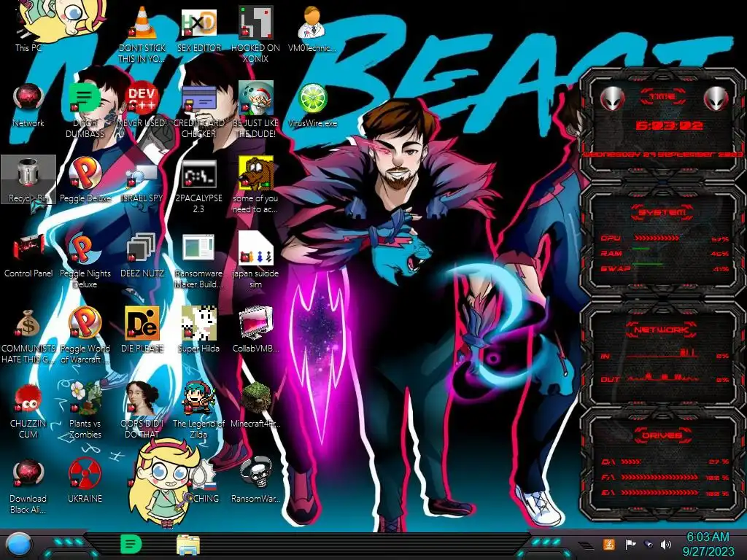Viewport: 747px width, 560px height.
Task: Open the ISRAEL SPY shortcut icon
Action: pos(142,175)
